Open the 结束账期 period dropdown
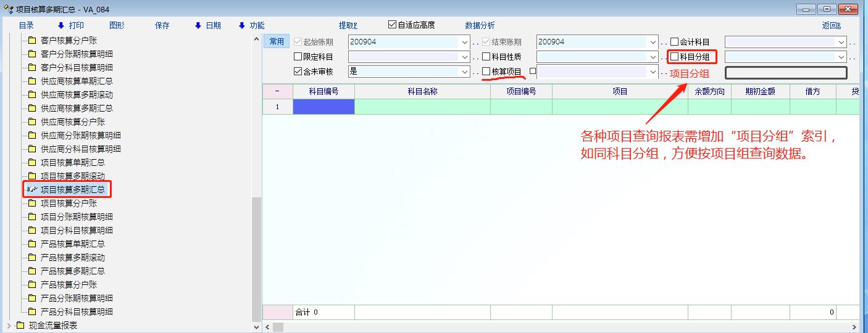Image resolution: width=868 pixels, height=333 pixels. [653, 42]
